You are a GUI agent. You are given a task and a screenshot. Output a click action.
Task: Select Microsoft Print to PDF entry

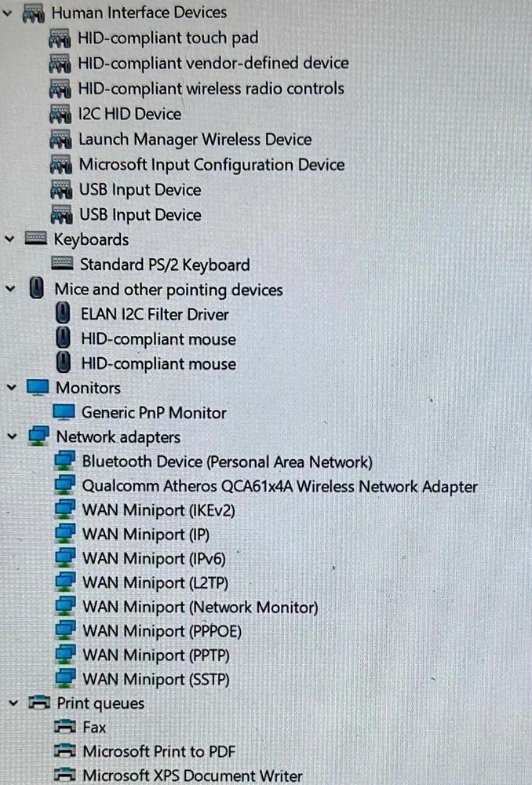coord(159,751)
